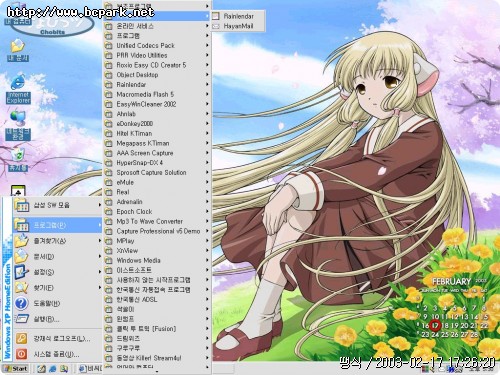Select the highlighted 프로그램(P) Start menu item
Image resolution: width=500 pixels, height=375 pixels.
[x=57, y=225]
